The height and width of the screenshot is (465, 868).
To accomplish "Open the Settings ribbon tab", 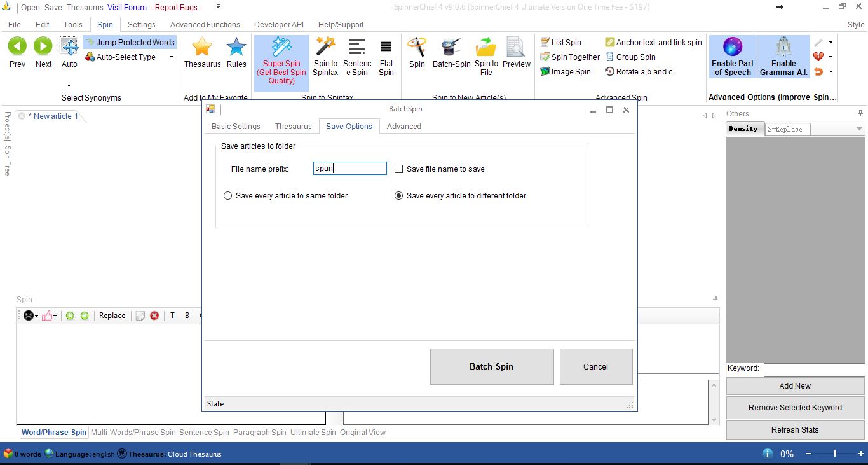I will coord(141,25).
